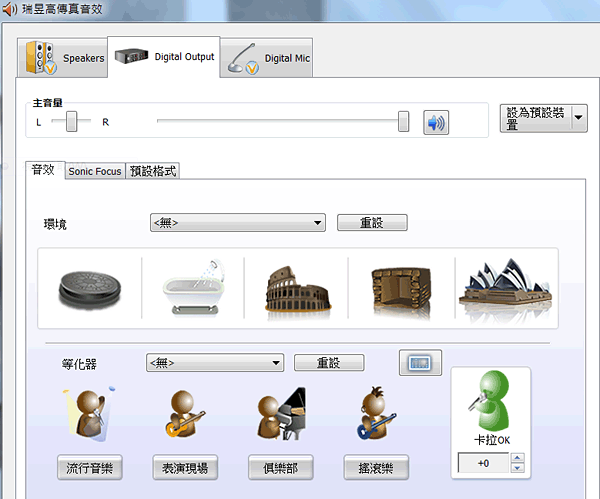600x499 pixels.
Task: Increase the 卡拉OK key with up arrow
Action: (x=517, y=458)
